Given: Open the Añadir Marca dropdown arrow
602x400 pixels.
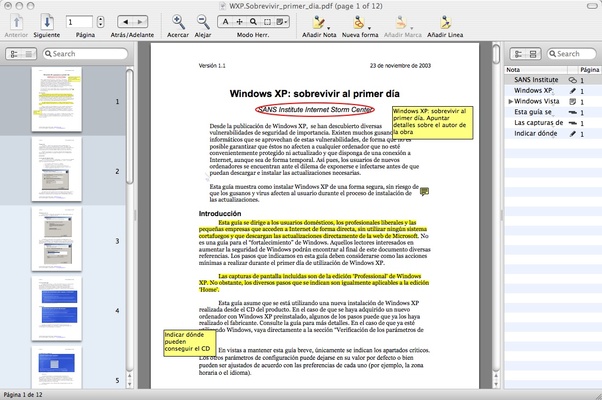Looking at the screenshot, I should 412,28.
